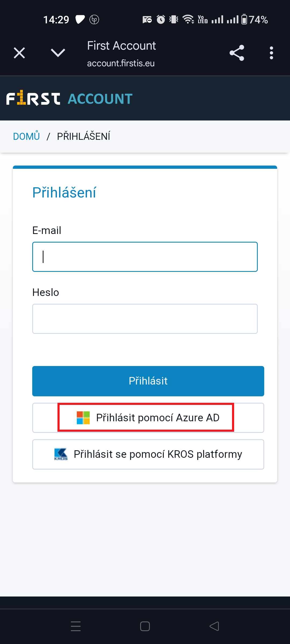
Task: Go to the DOMŮ breadcrumb link
Action: click(26, 136)
